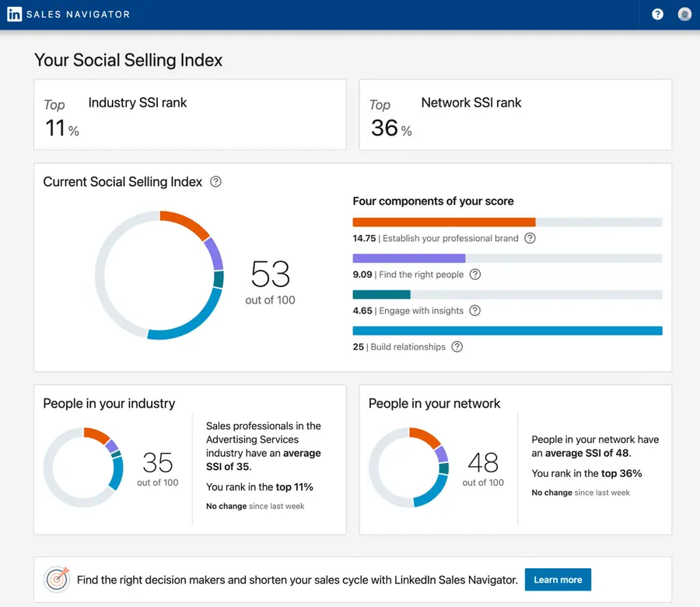Select the Network SSI rank card
The image size is (700, 607).
point(515,114)
